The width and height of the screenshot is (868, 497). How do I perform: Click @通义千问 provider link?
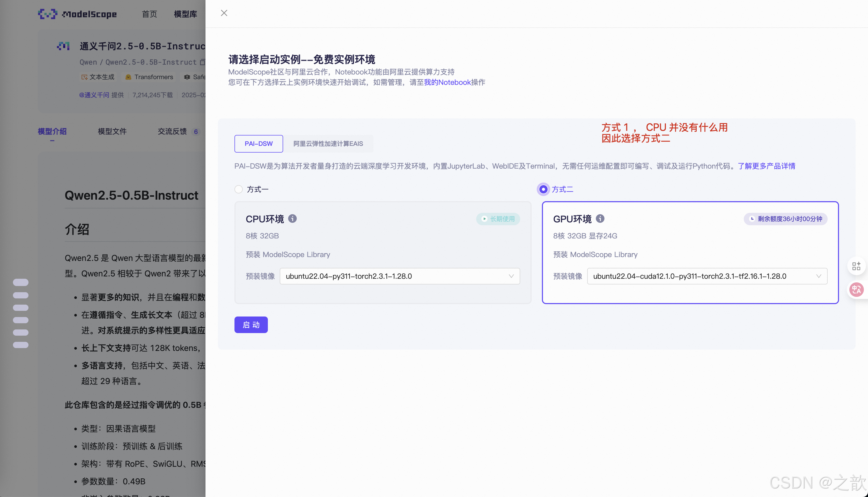pos(94,95)
